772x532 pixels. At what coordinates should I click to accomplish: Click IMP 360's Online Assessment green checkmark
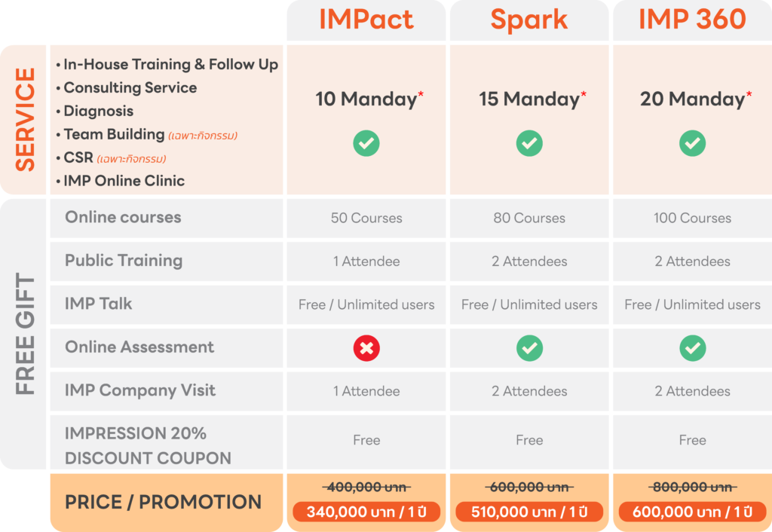(692, 347)
